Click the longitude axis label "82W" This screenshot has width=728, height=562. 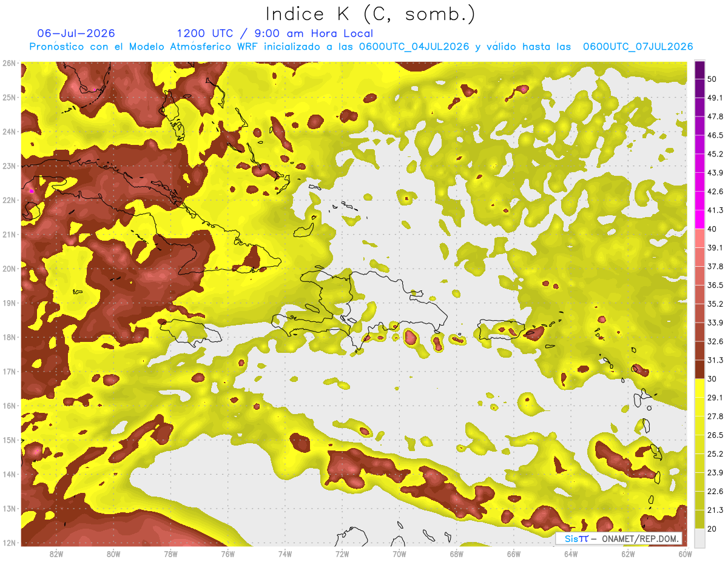click(x=56, y=554)
